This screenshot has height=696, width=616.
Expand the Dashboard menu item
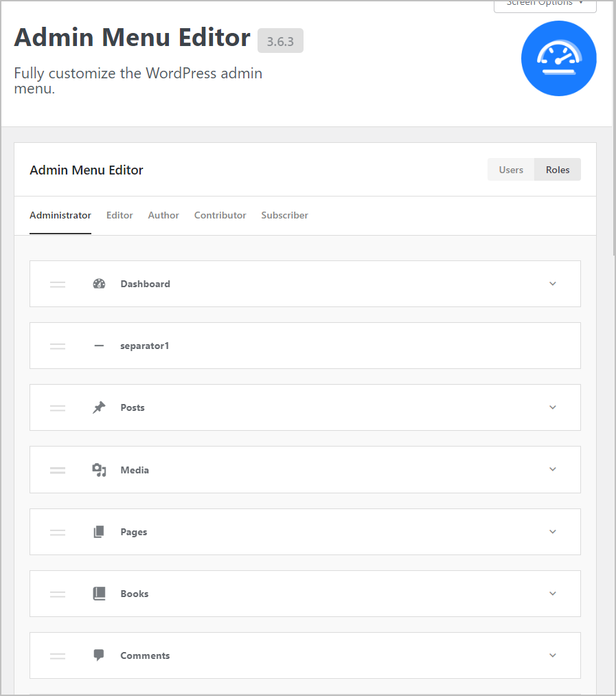tap(553, 284)
